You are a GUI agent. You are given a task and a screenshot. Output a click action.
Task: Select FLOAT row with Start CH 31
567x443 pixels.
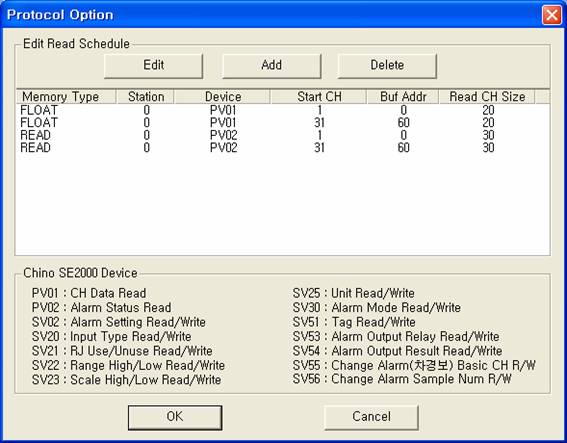[283, 123]
